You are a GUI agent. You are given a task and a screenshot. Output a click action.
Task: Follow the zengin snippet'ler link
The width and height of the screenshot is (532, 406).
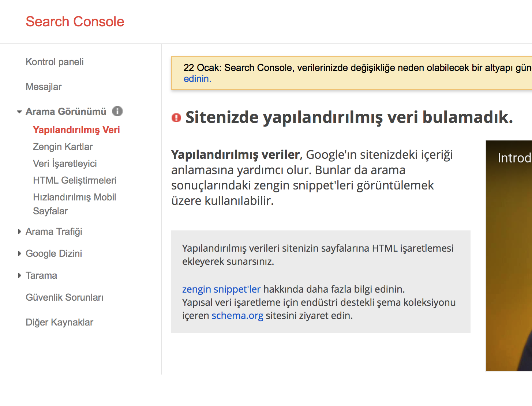point(221,289)
